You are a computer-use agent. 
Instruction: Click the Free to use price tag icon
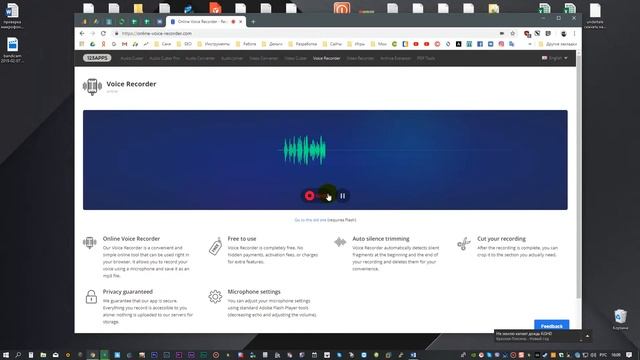pos(215,247)
